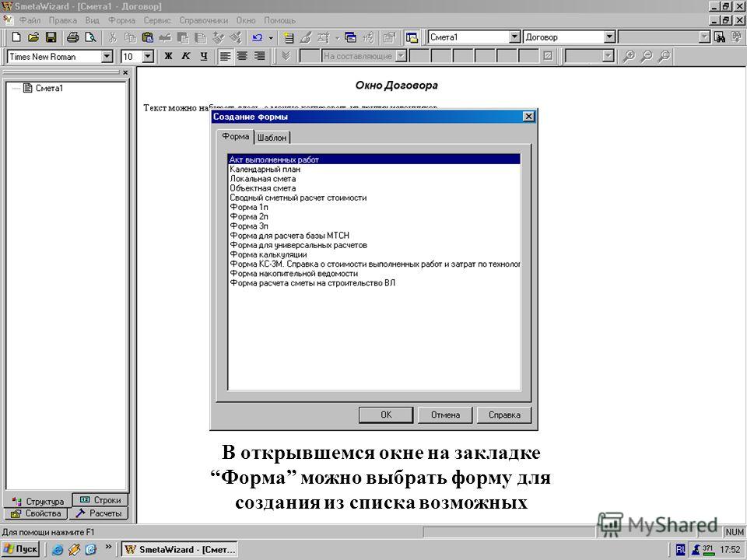Screen dimensions: 747x560
Task: Open the Окно menu
Action: pos(246,20)
